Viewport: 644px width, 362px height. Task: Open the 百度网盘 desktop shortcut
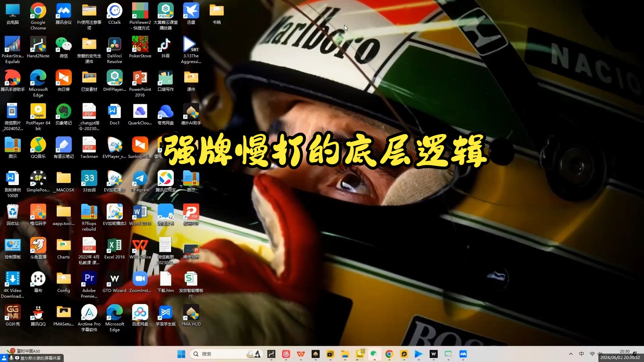tap(140, 316)
